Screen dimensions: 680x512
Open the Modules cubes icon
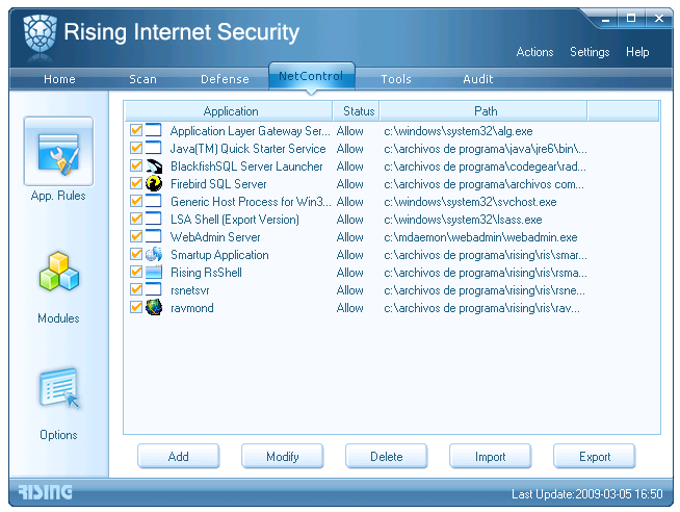point(59,272)
